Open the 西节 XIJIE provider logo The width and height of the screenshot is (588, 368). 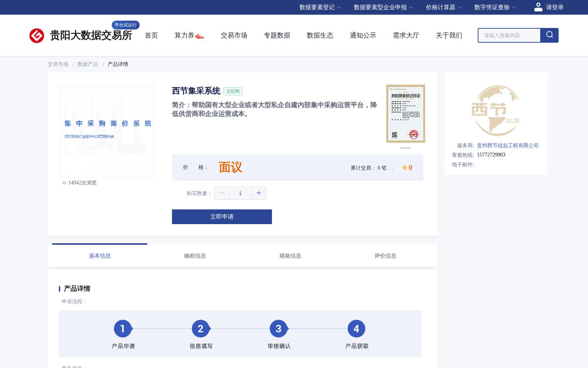[496, 111]
